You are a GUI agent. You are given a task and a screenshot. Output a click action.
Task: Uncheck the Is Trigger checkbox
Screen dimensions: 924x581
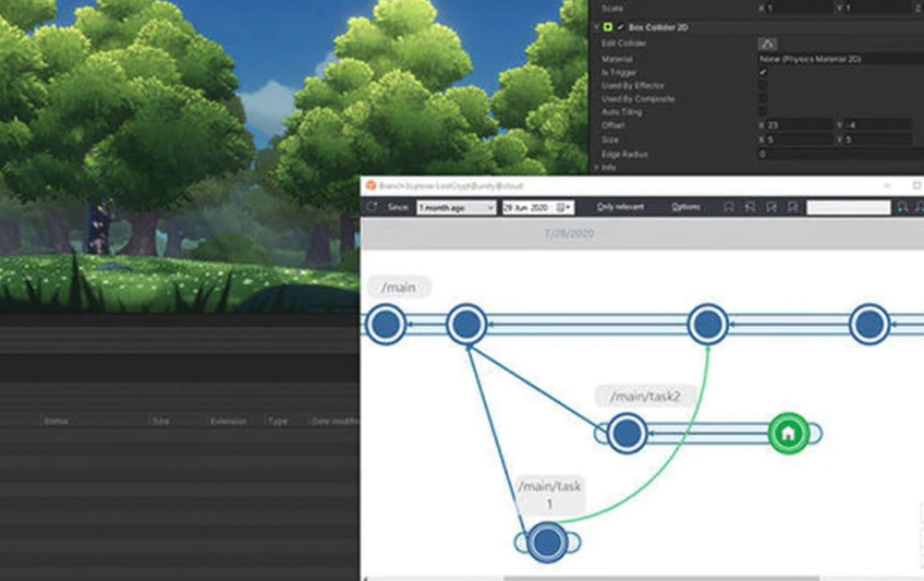(762, 72)
